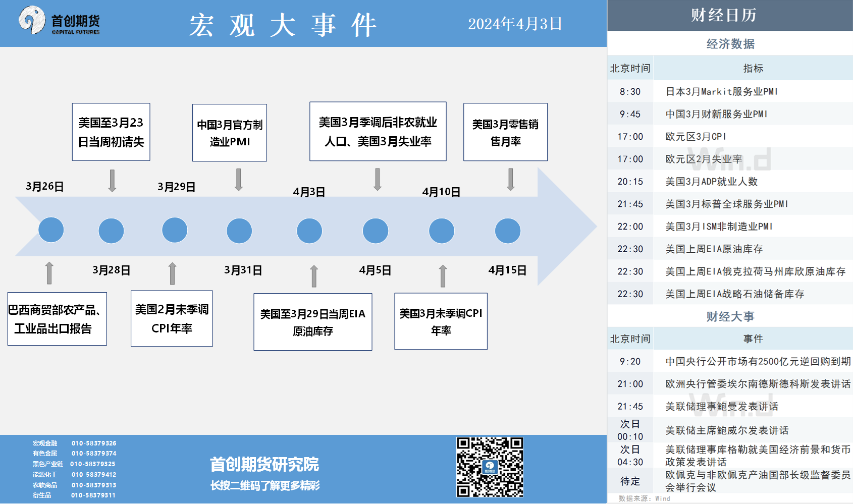Select the 4月15日 timeline circle
Image resolution: width=853 pixels, height=504 pixels.
tap(507, 231)
